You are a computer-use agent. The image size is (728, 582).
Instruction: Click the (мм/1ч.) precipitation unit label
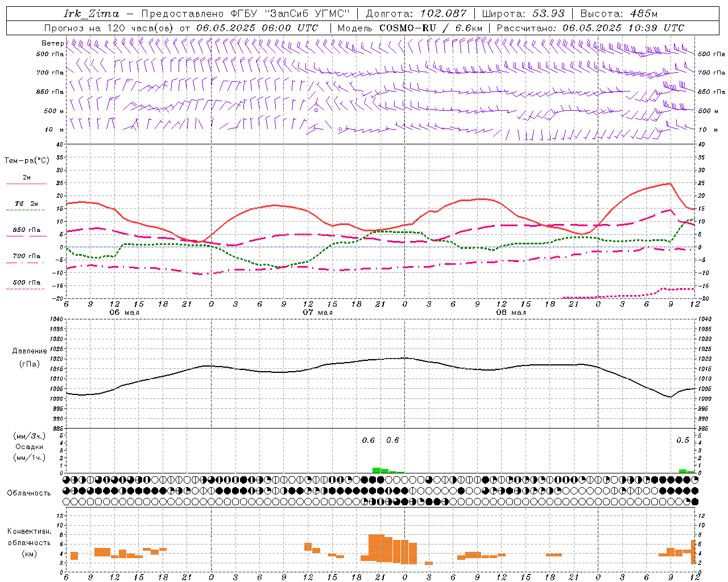tap(30, 458)
